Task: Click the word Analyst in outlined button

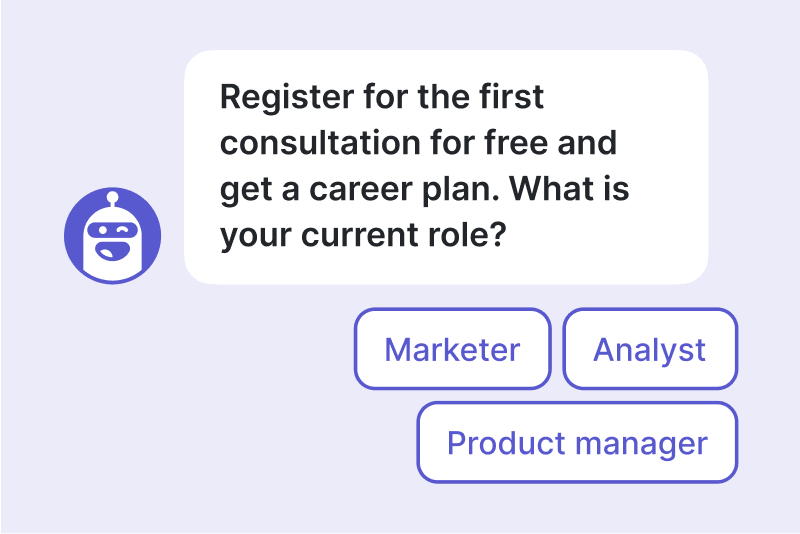Action: pyautogui.click(x=650, y=349)
